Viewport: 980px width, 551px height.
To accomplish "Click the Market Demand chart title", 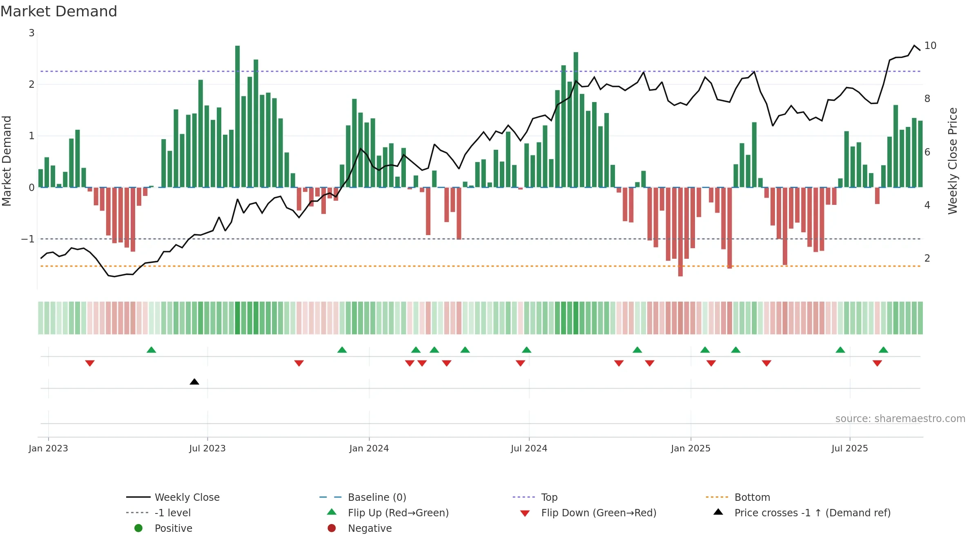I will tap(59, 11).
